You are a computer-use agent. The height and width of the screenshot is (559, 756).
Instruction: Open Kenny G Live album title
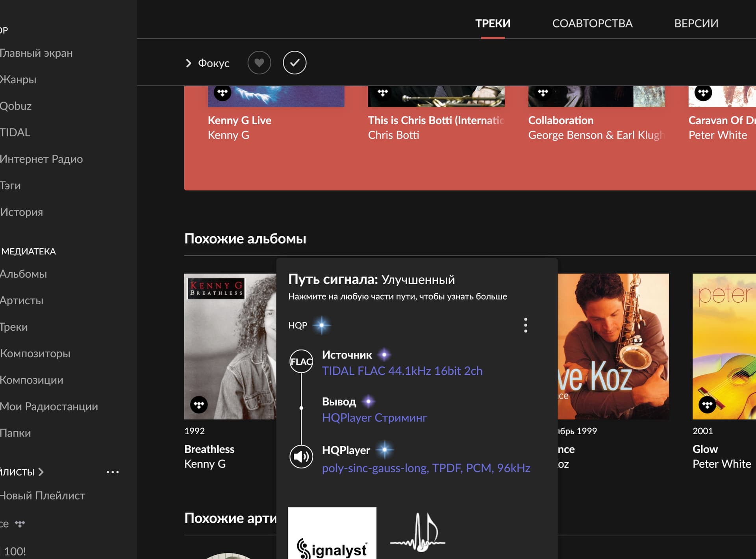tap(239, 120)
